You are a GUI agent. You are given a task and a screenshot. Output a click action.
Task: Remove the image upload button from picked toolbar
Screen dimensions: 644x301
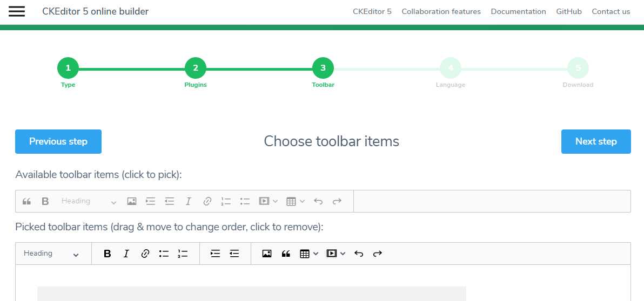pos(267,254)
